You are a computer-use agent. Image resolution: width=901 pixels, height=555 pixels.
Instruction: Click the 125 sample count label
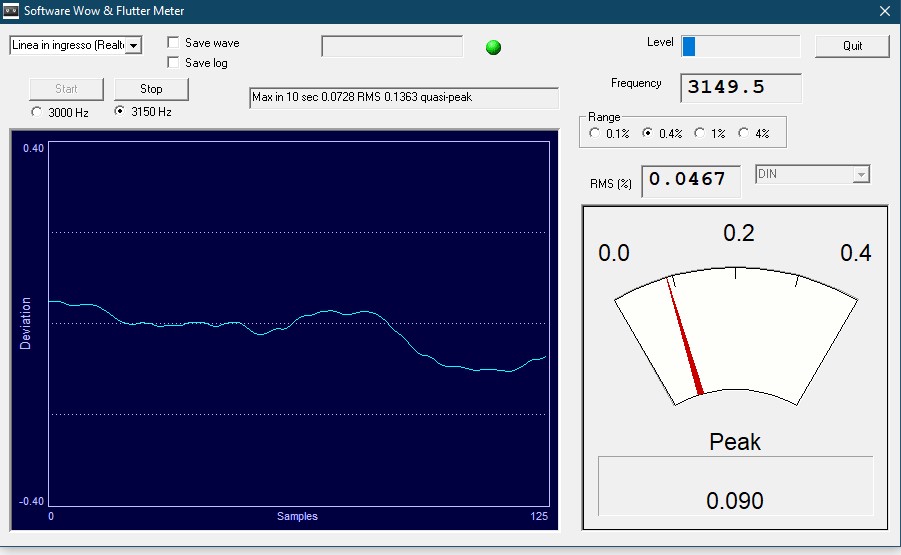pyautogui.click(x=539, y=516)
